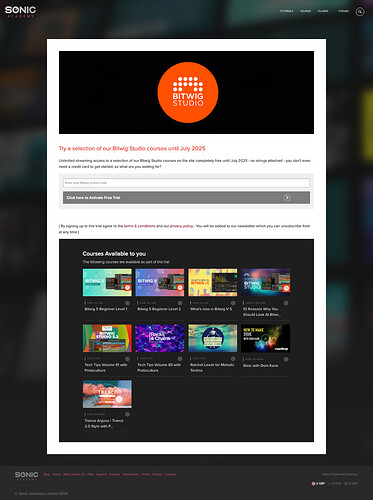This screenshot has height=500, width=373.
Task: Open the search icon in header
Action: point(360,11)
